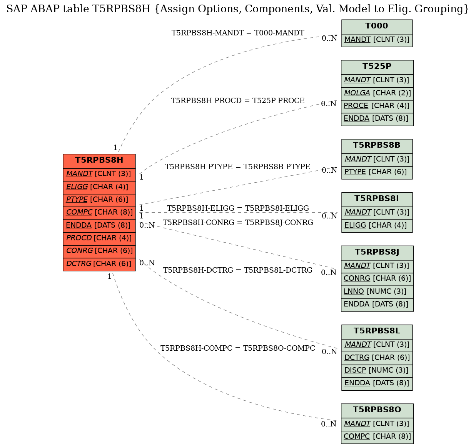Select DCTRG [CHAR (6)] in table T5RPBS8L
The image size is (476, 448).
coord(377,358)
